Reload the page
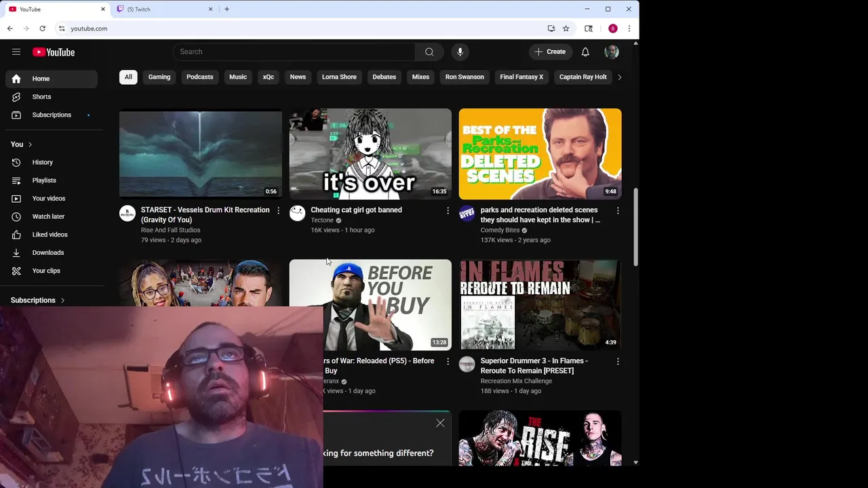868x488 pixels. coord(42,28)
